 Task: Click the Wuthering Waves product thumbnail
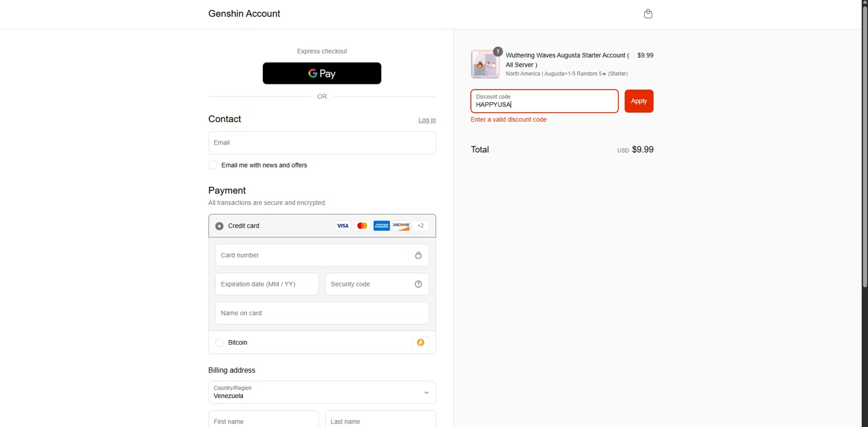(485, 64)
